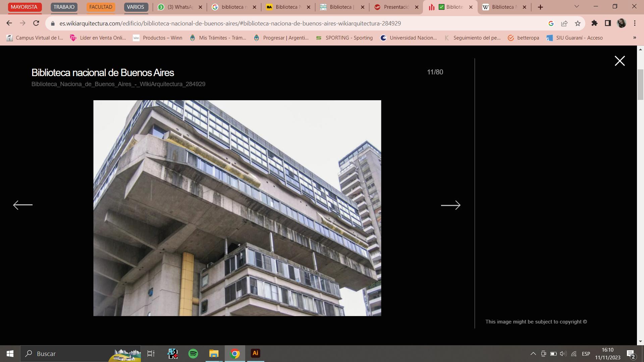Open Campus Virtual bookmark

[35, 38]
